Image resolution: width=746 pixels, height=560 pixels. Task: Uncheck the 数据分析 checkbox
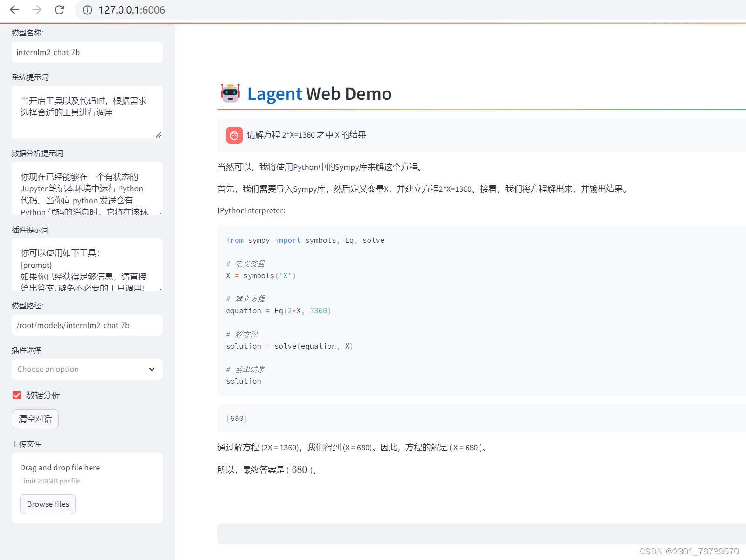tap(17, 395)
